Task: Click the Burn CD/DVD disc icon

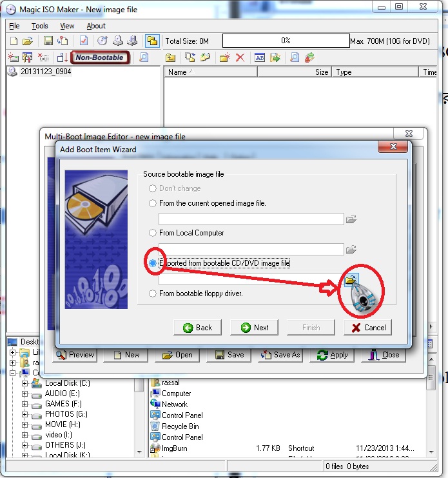Action: click(102, 41)
